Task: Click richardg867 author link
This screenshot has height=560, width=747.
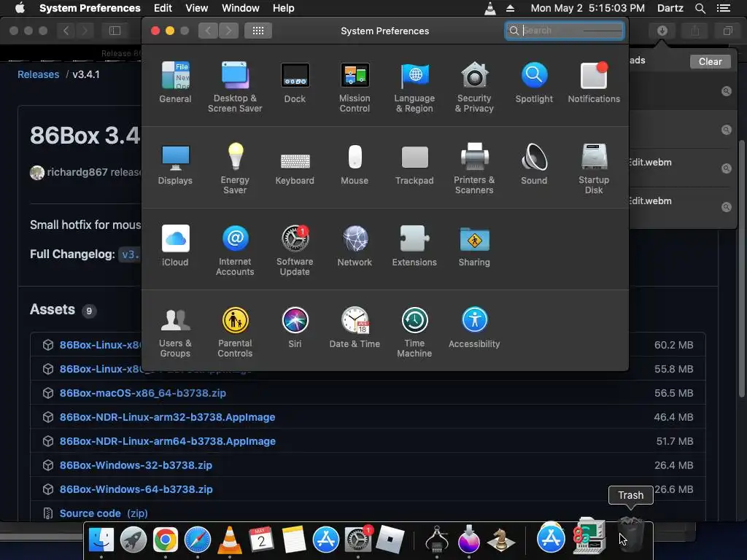Action: [77, 172]
